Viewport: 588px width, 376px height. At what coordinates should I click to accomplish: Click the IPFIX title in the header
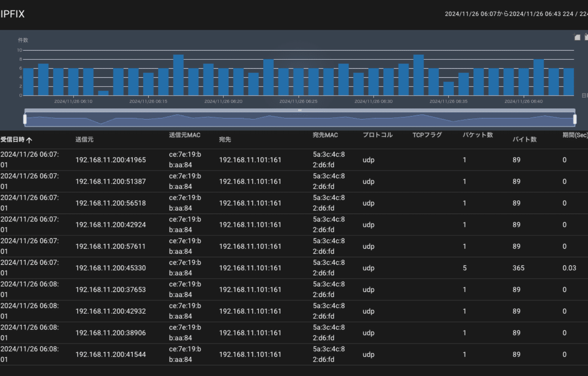point(13,14)
